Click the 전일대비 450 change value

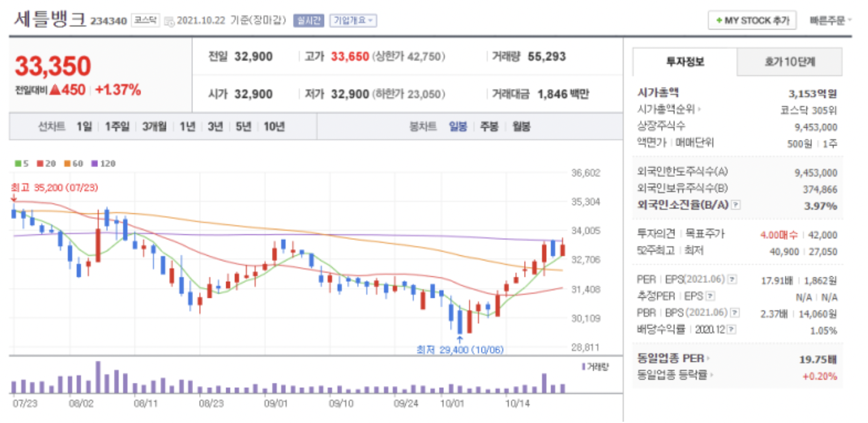pyautogui.click(x=67, y=89)
